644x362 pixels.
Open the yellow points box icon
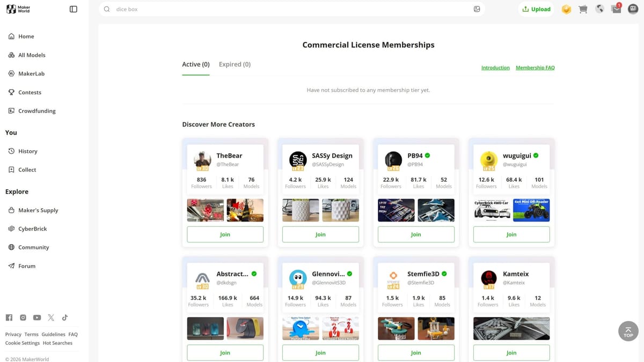pyautogui.click(x=566, y=9)
